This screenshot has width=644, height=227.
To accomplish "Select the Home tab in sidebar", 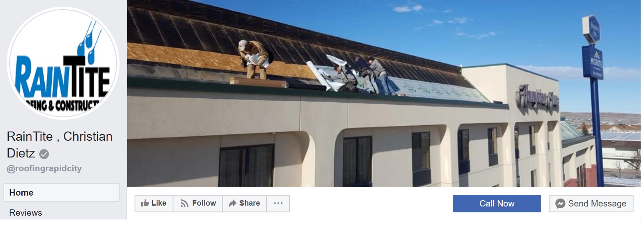I will [62, 193].
